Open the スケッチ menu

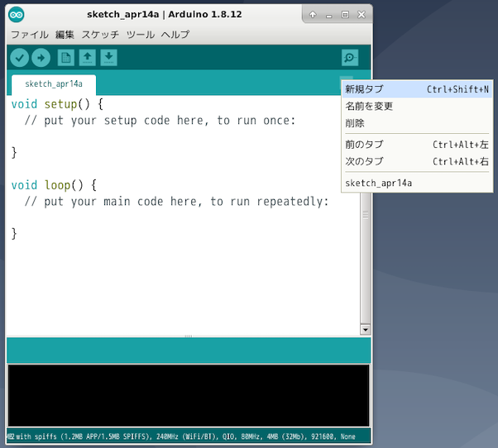tap(100, 35)
